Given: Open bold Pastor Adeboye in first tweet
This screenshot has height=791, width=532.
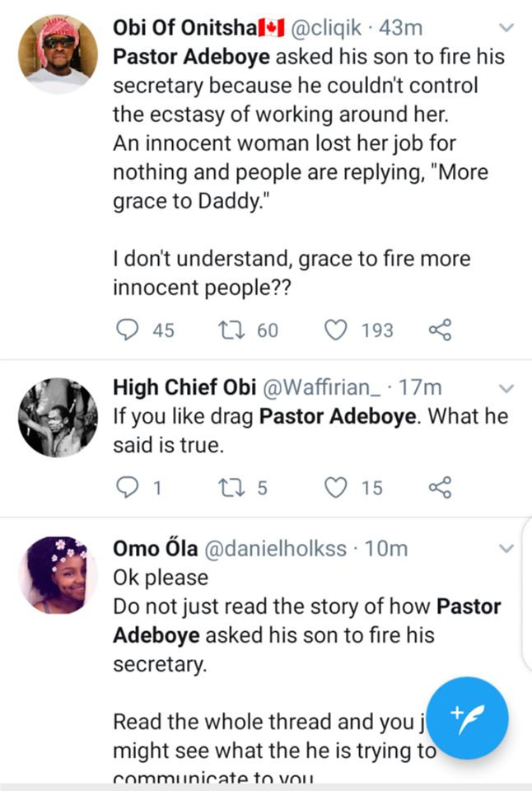Looking at the screenshot, I should coord(192,57).
